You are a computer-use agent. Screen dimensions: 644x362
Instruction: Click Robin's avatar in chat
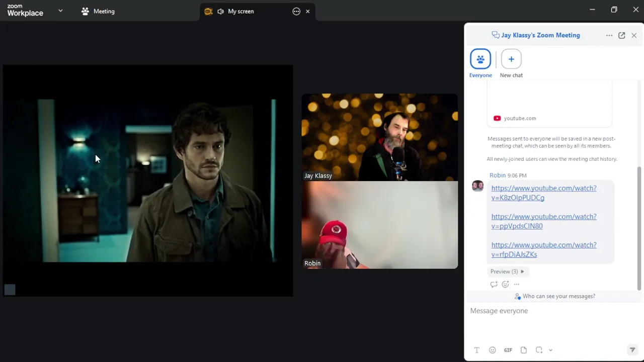[x=477, y=186]
